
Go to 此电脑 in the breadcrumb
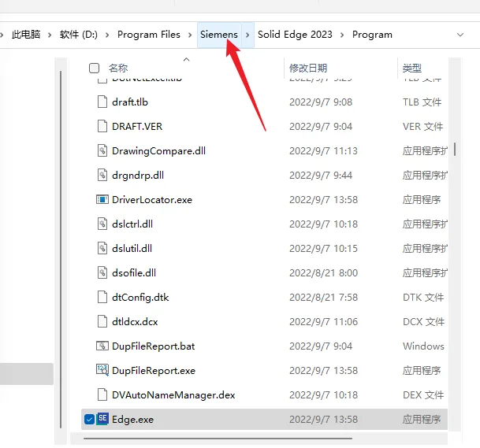click(x=26, y=35)
